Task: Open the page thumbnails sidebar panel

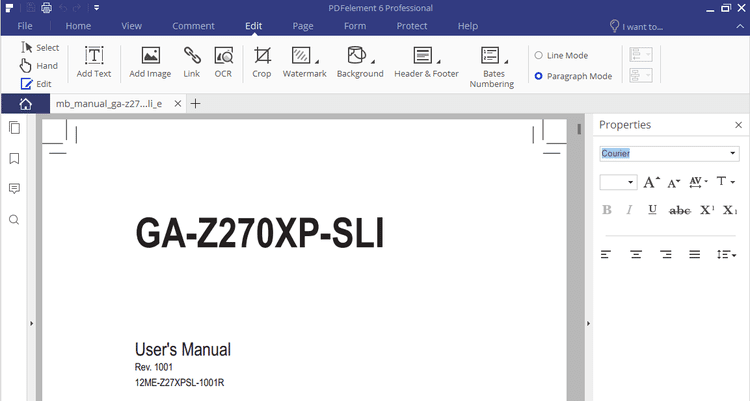Action: (14, 128)
